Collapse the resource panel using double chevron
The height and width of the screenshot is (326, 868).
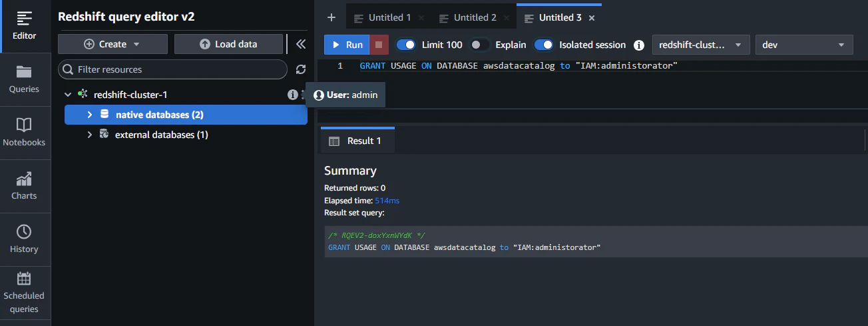(300, 44)
